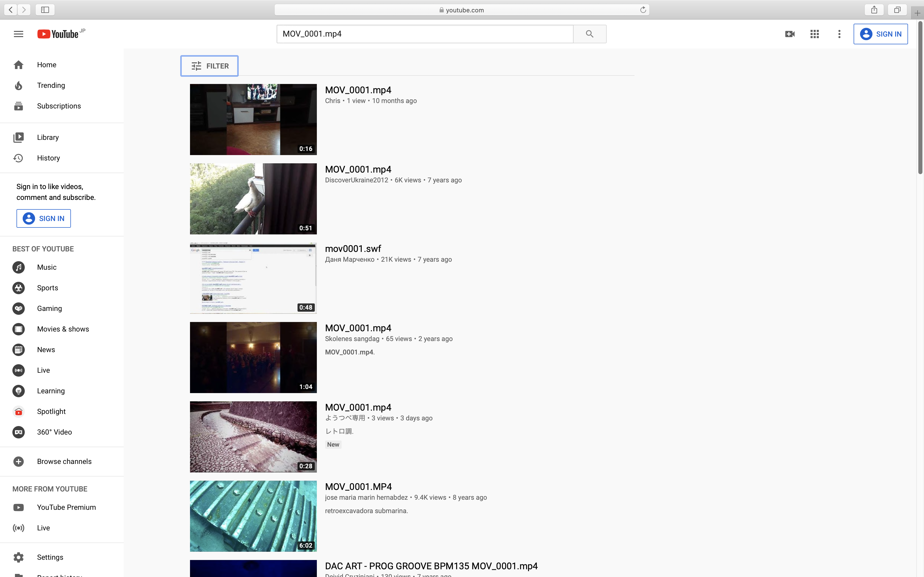
Task: Open DiscoverUkraine2012 channel link
Action: point(356,180)
